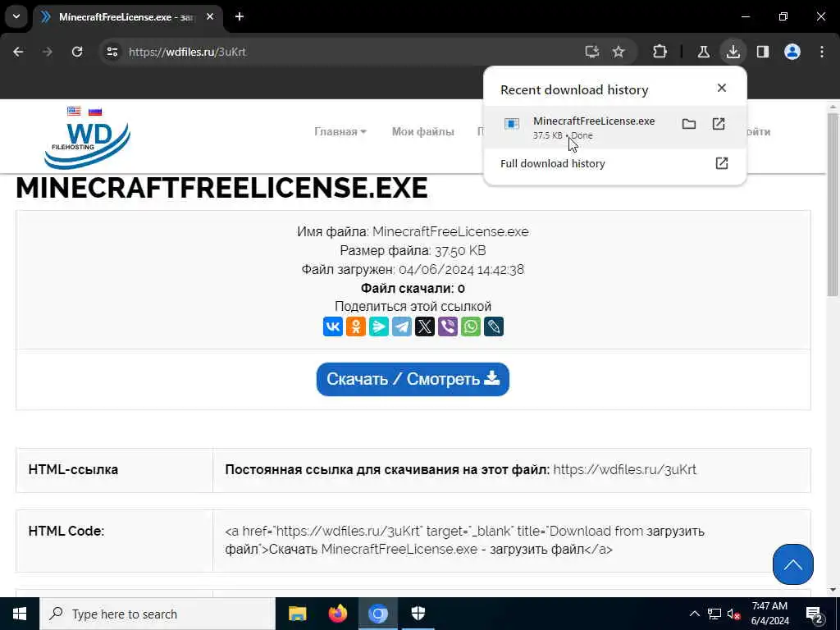Click the install/cast screen icon in address bar
The height and width of the screenshot is (630, 840).
(592, 52)
